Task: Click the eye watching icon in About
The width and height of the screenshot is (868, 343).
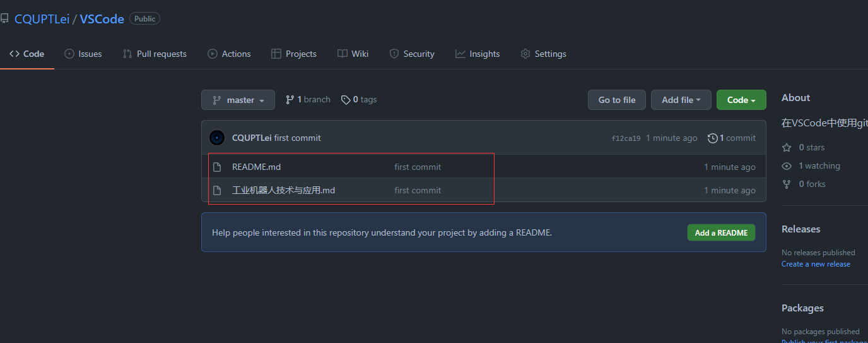Action: point(787,165)
